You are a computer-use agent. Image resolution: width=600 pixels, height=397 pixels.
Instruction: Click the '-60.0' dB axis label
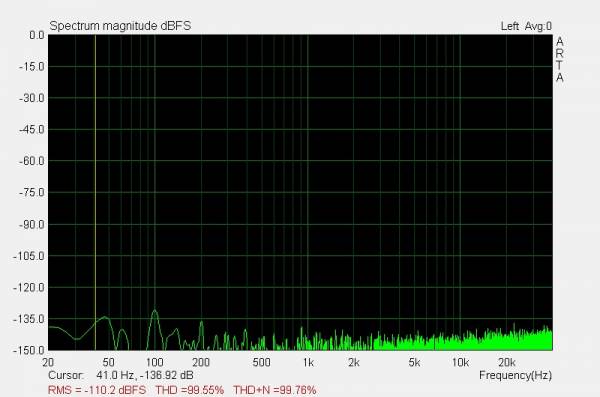pyautogui.click(x=31, y=161)
